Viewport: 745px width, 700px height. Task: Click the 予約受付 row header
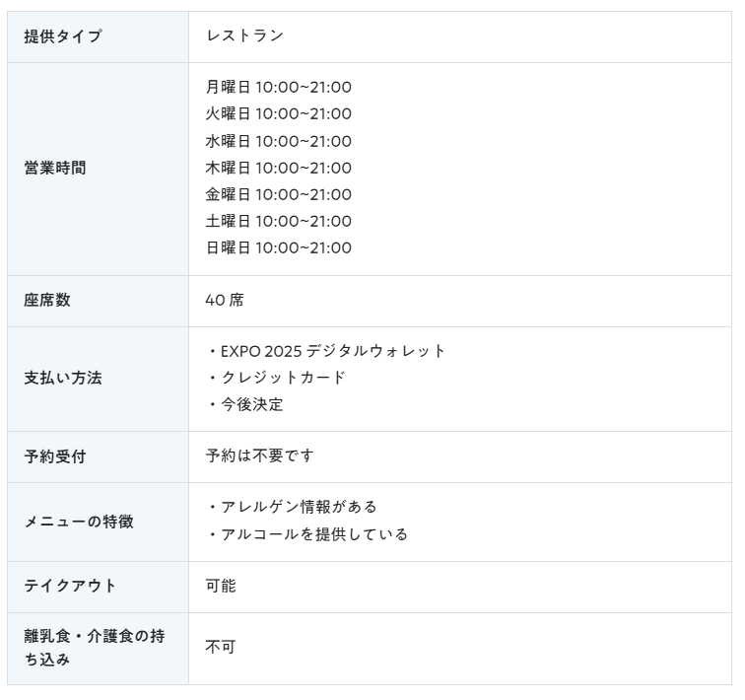55,456
